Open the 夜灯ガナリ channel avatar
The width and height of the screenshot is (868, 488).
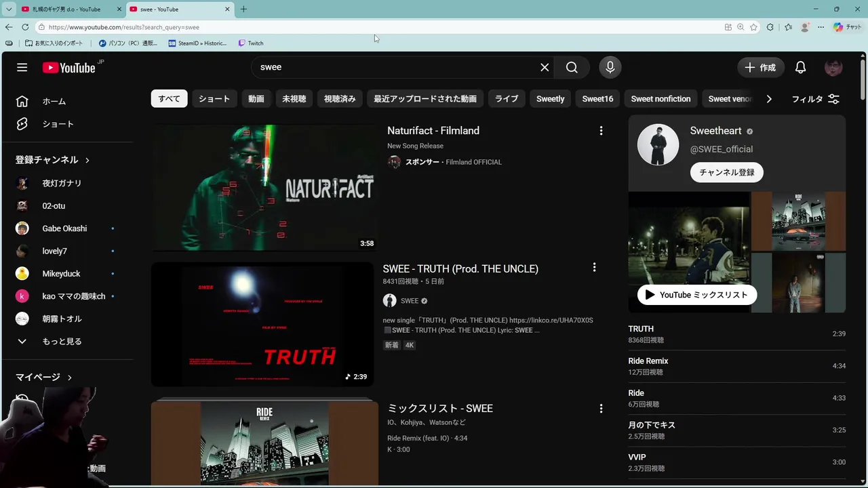pyautogui.click(x=22, y=183)
